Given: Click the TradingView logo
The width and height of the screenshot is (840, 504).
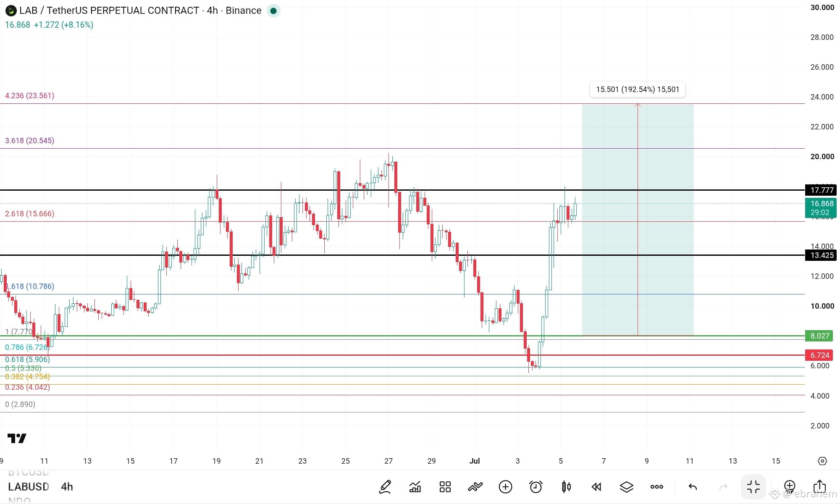Looking at the screenshot, I should click(17, 438).
